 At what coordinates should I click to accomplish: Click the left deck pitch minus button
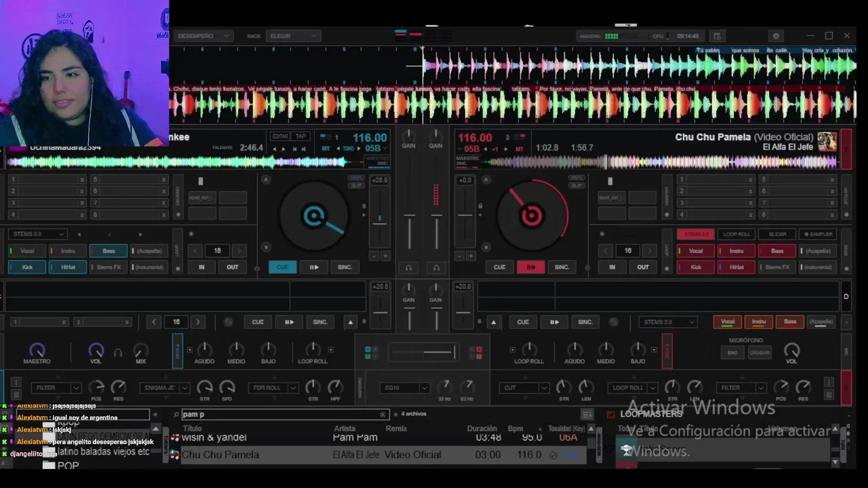pyautogui.click(x=374, y=256)
